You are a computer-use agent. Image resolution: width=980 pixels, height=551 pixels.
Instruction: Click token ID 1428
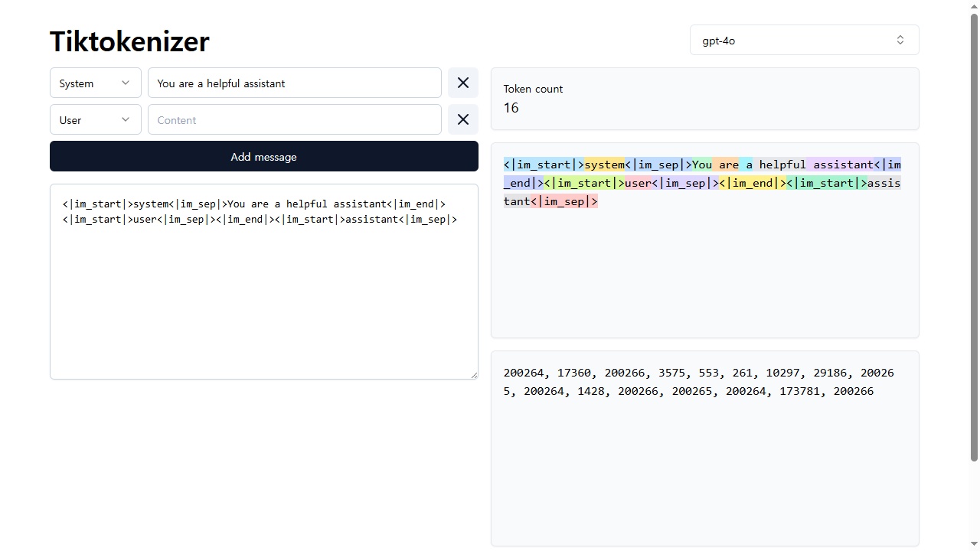tap(591, 391)
